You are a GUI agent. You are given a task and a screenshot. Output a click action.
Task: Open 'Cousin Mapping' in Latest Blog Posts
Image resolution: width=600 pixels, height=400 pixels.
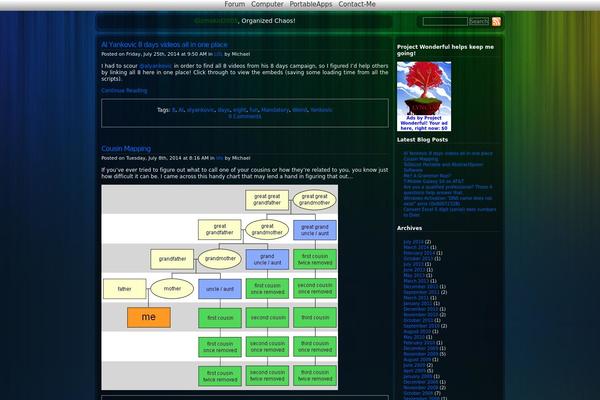pyautogui.click(x=421, y=159)
